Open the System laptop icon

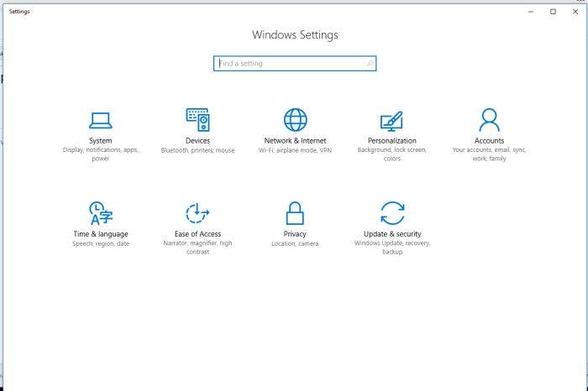pos(101,120)
